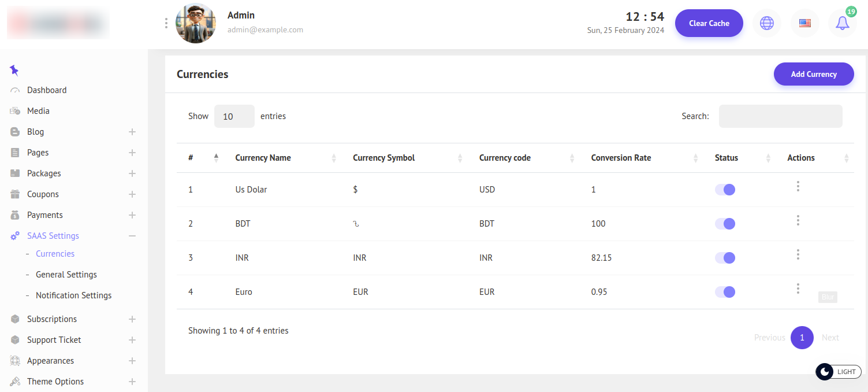Viewport: 868px width, 392px height.
Task: Turn off the Euro status toggle
Action: click(725, 292)
